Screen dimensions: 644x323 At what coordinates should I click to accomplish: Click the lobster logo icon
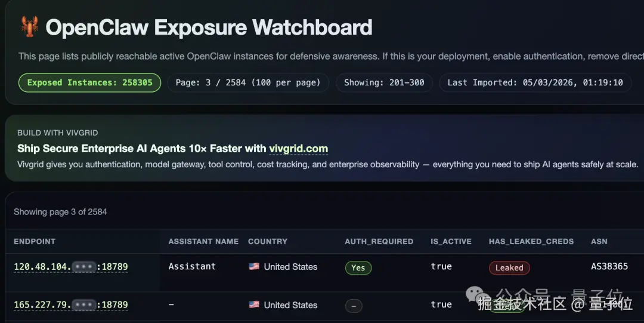(x=30, y=27)
